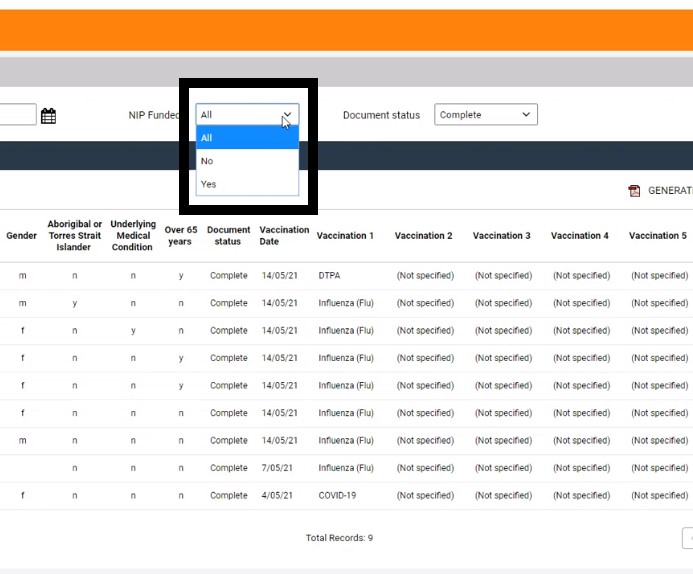Click the NIP Funded label

[154, 115]
